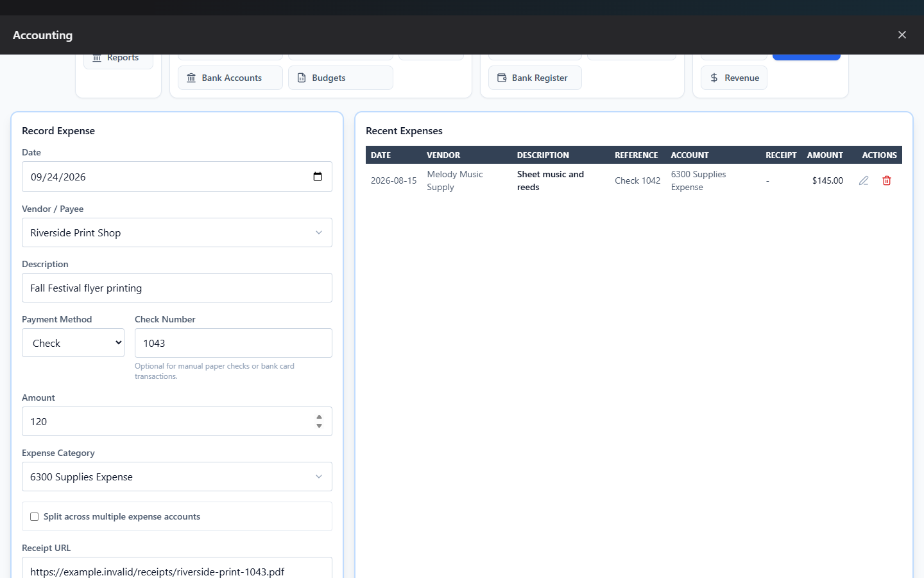Delete the Melody Music Supply expense

pos(887,180)
